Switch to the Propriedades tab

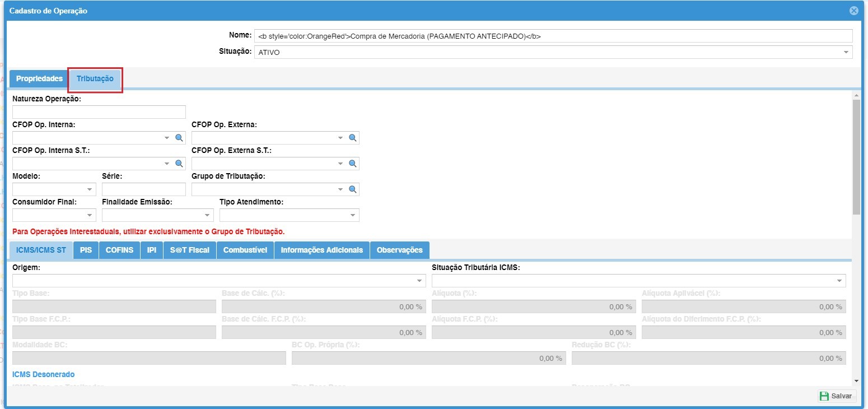pyautogui.click(x=39, y=78)
